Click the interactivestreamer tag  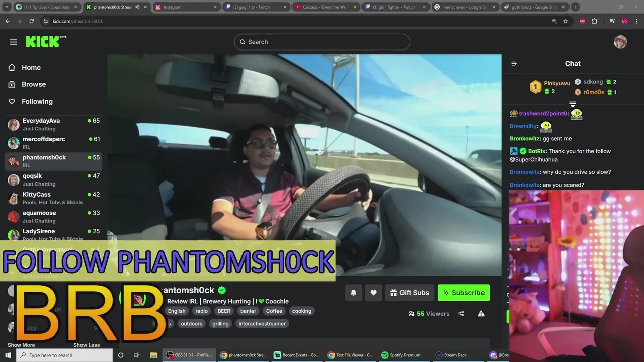click(262, 324)
